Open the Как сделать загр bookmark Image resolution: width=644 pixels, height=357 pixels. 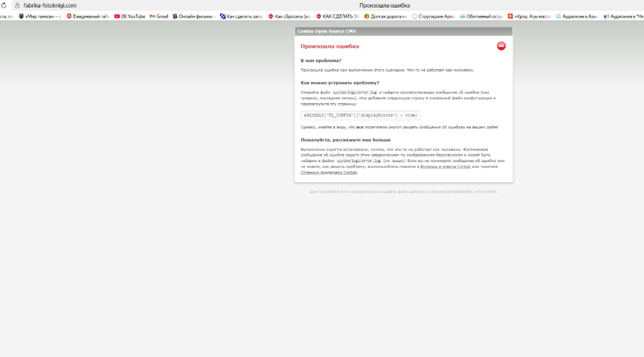[241, 16]
